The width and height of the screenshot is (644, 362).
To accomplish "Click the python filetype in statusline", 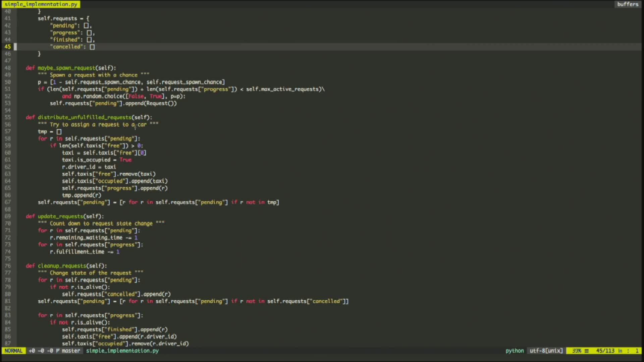I will 515,351.
